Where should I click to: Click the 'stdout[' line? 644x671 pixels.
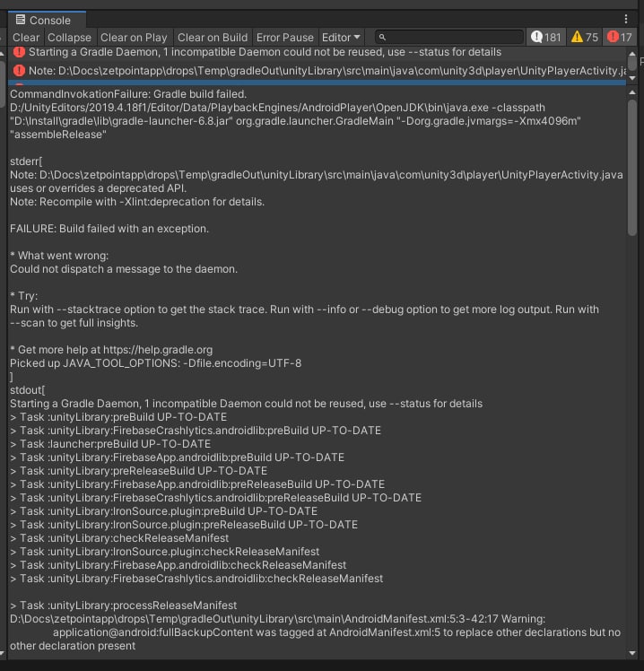28,390
